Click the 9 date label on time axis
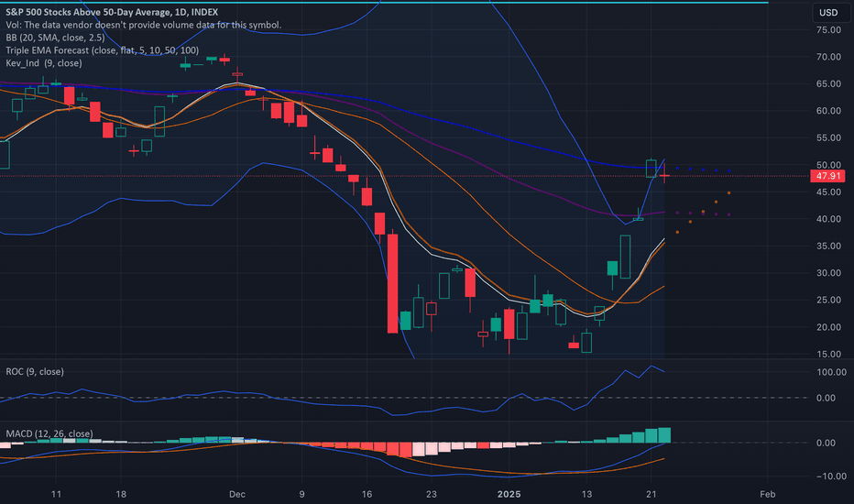The height and width of the screenshot is (504, 854). 301,494
